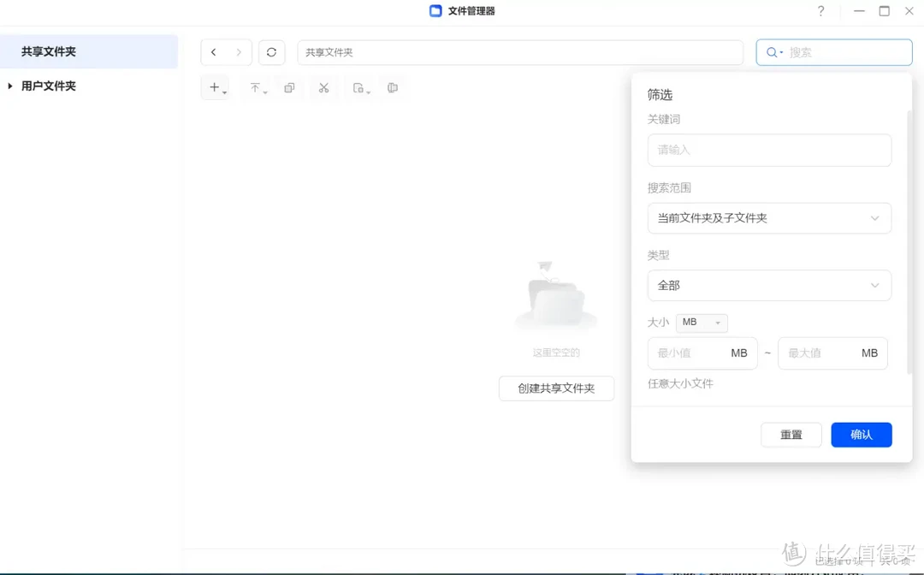Click the 重置 reset button
Viewport: 924px width, 575px height.
pos(791,435)
